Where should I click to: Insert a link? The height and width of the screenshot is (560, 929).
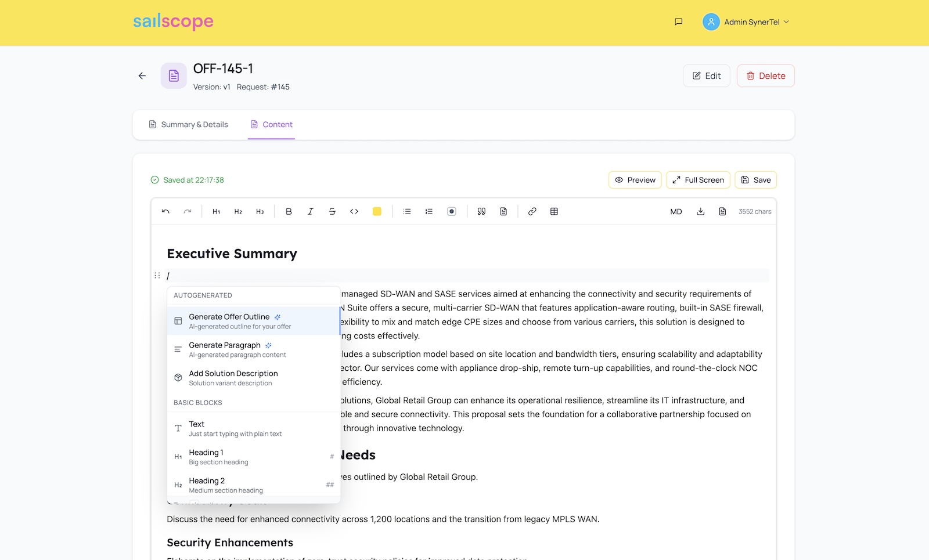point(532,212)
